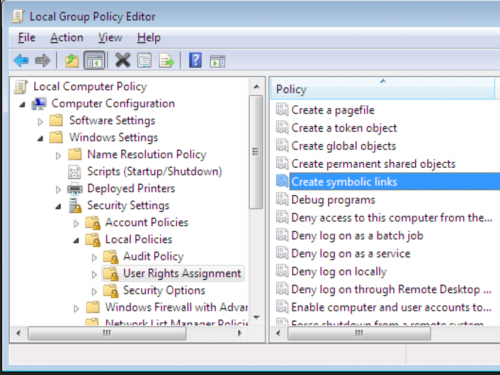Image resolution: width=500 pixels, height=375 pixels.
Task: Click tree pane vertical scrollbar up arrow
Action: pyautogui.click(x=256, y=87)
